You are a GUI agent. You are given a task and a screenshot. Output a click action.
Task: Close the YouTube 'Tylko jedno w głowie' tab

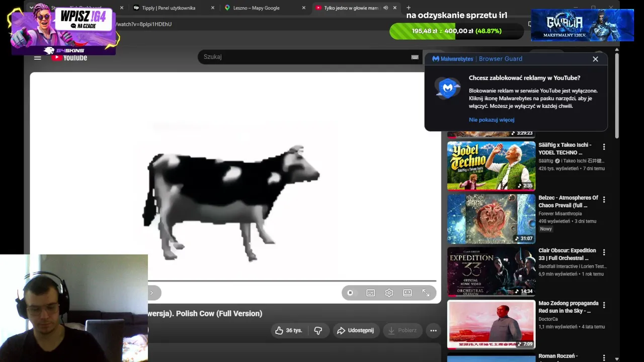tap(394, 8)
